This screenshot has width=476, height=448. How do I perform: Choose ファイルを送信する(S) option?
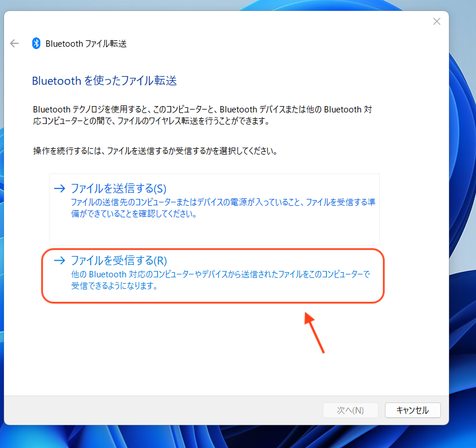[x=214, y=209]
